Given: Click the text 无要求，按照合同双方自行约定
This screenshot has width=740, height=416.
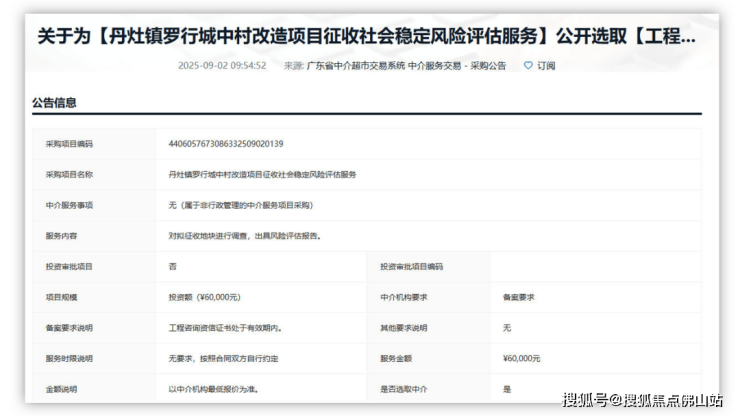Looking at the screenshot, I should [x=224, y=359].
